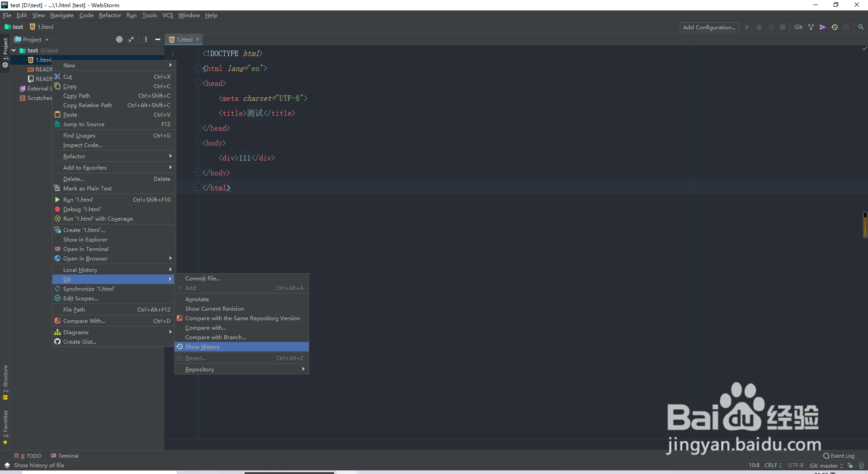
Task: Click the green Run toolbar icon
Action: point(747,27)
